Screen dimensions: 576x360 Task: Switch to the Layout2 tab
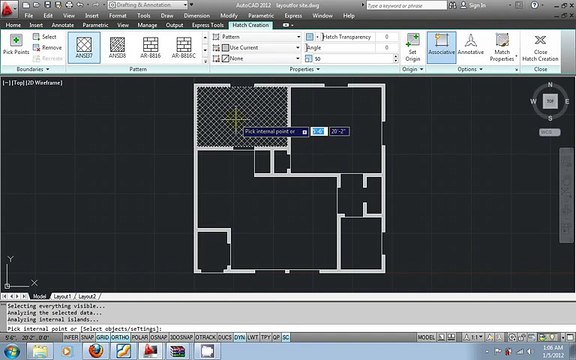(x=87, y=296)
